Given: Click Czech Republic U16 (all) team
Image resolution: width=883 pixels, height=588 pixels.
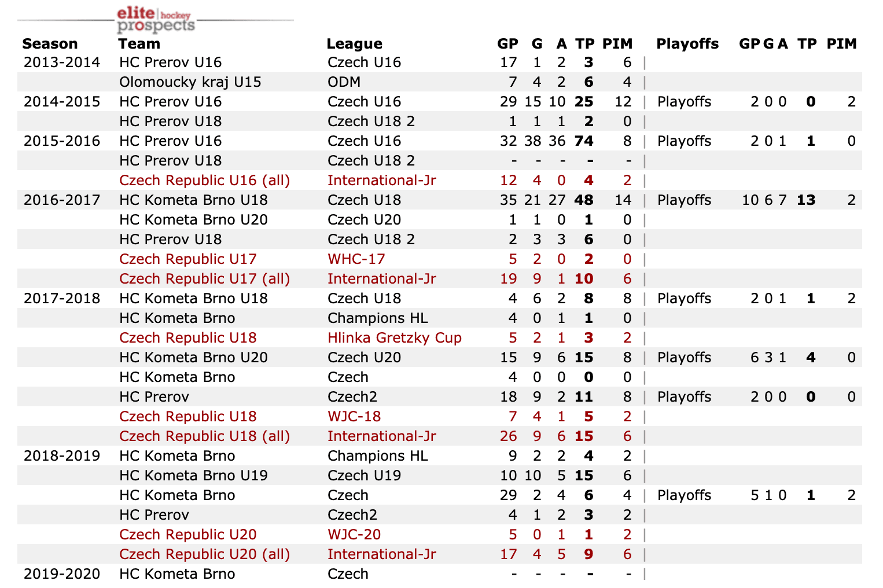Looking at the screenshot, I should click(x=204, y=181).
